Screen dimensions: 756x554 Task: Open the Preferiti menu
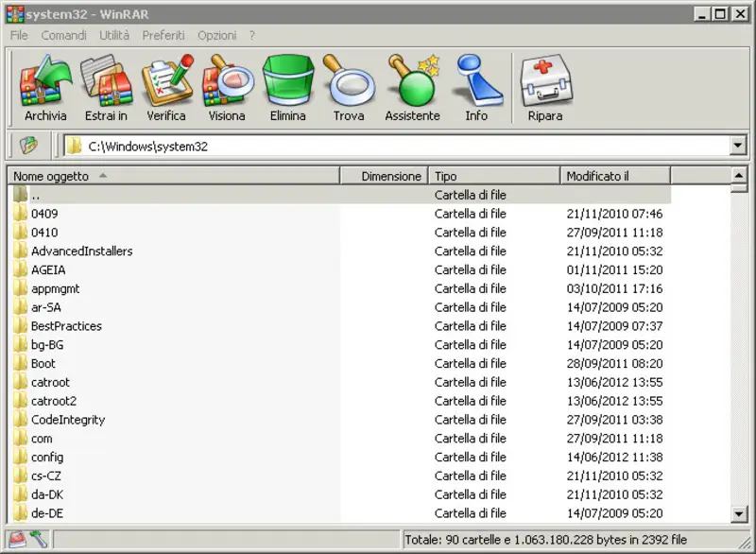point(163,35)
